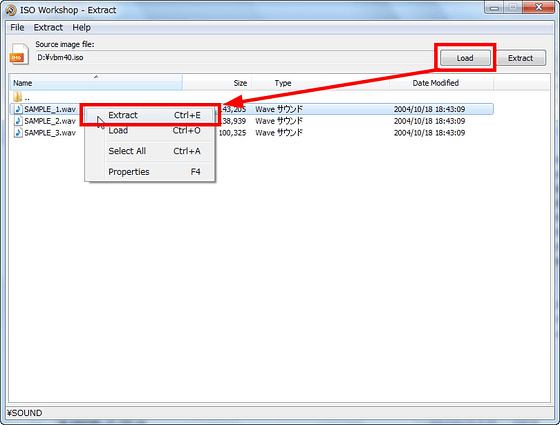
Task: Click the date modified of SAMPLE_1.wav
Action: coord(429,109)
